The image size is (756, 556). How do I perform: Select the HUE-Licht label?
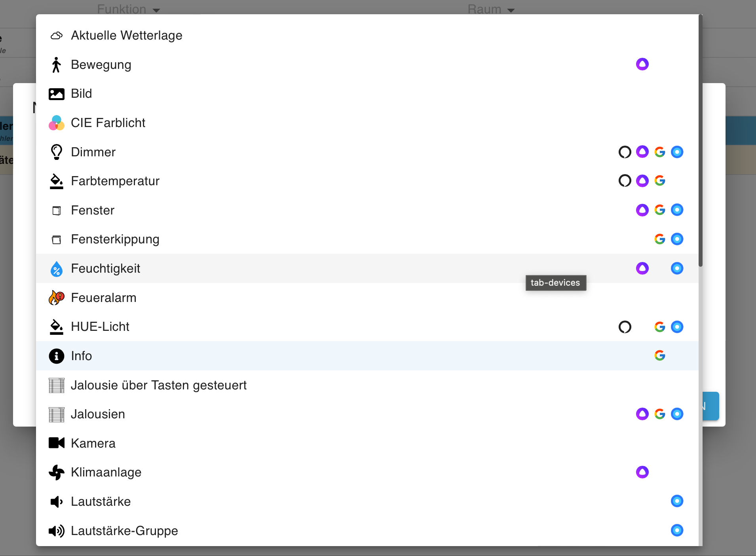100,326
